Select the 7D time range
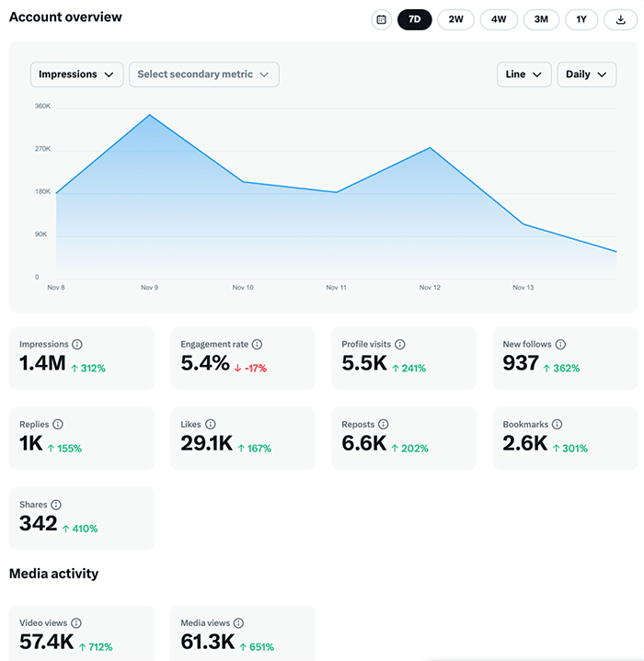Screen dimensions: 644x661 414,19
